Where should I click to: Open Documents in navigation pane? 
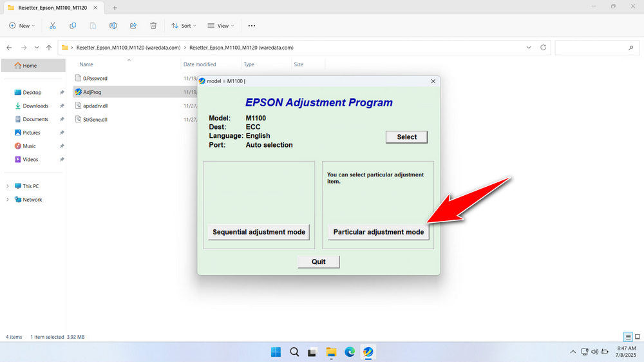click(x=35, y=119)
